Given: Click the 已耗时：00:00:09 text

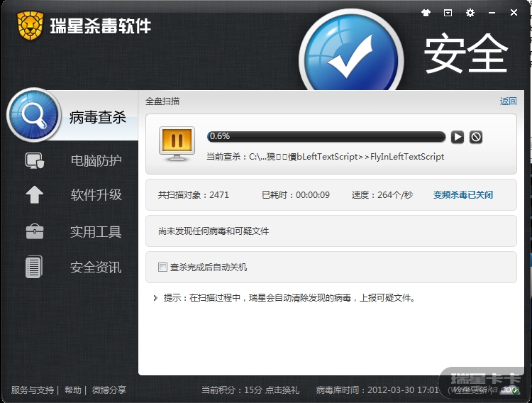Looking at the screenshot, I should 296,195.
